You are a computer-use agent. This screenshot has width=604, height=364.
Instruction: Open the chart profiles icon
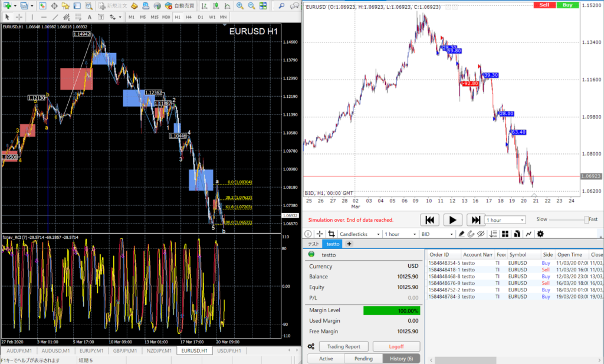click(24, 6)
